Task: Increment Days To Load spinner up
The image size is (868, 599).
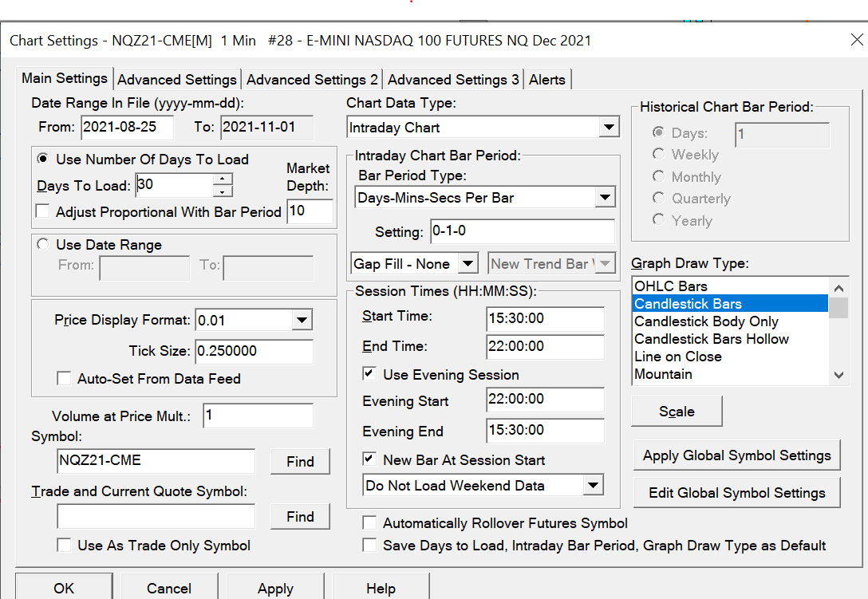Action: point(223,179)
